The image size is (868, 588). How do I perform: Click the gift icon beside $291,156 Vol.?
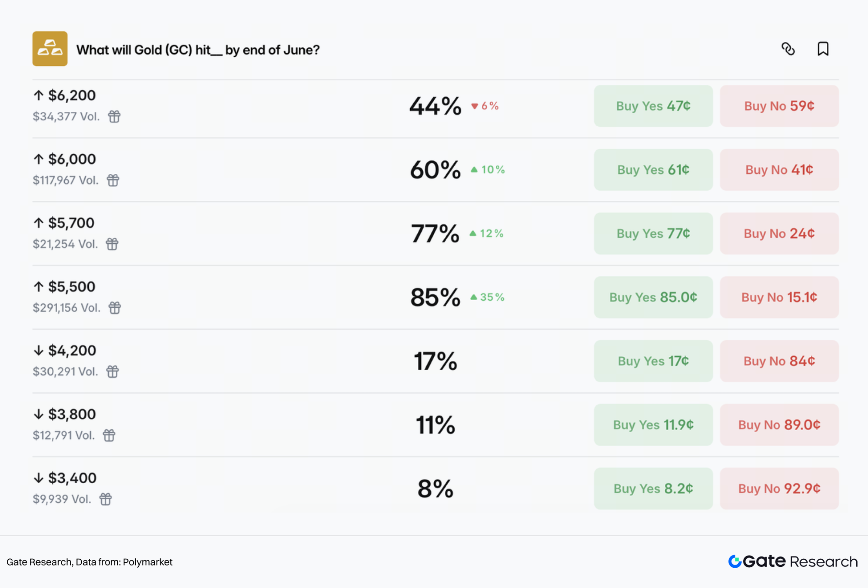pyautogui.click(x=115, y=308)
